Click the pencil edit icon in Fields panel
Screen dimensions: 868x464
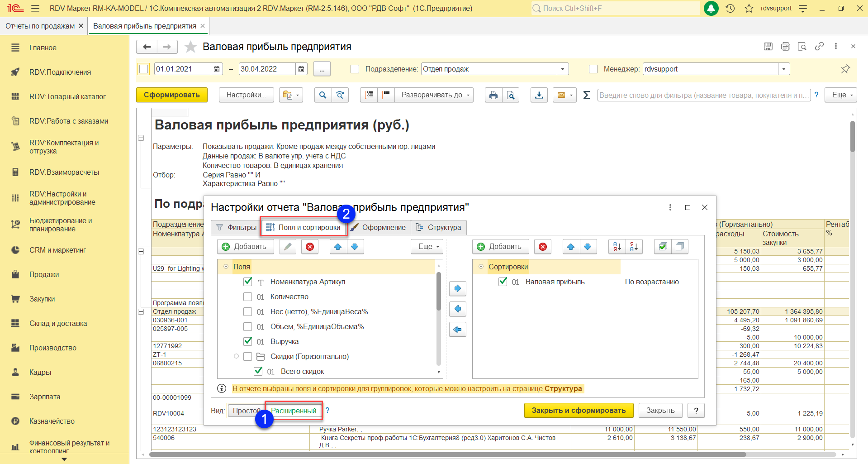(288, 247)
